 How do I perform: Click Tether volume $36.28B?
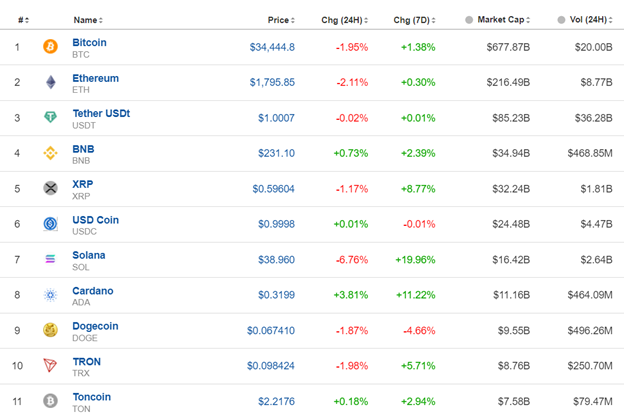point(593,118)
